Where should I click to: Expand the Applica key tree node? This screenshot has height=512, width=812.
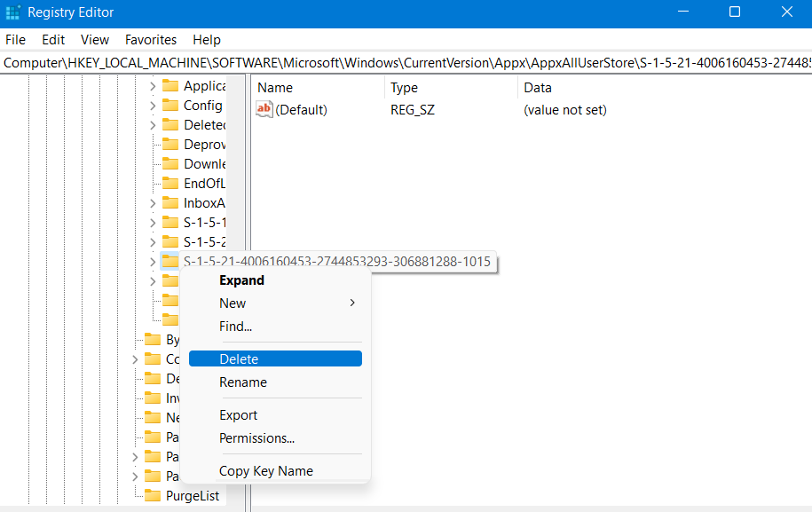pyautogui.click(x=153, y=86)
